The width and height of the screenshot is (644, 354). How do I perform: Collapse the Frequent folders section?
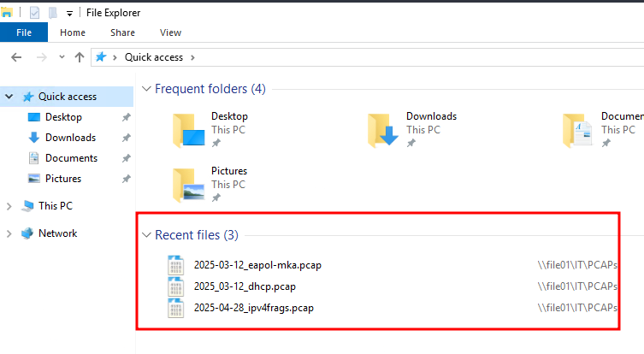point(146,89)
